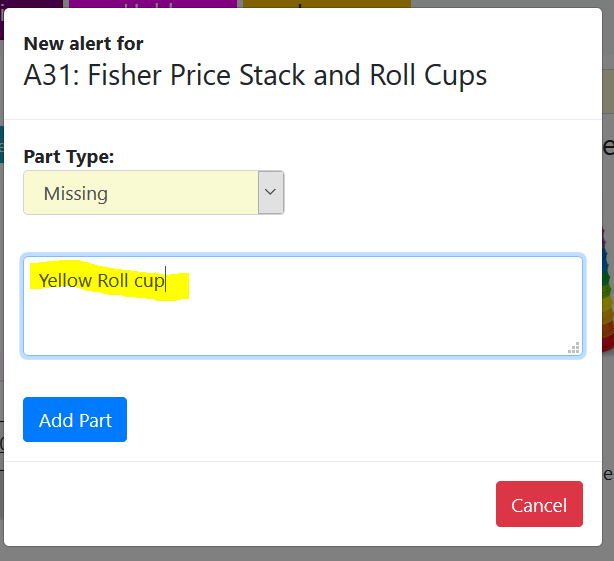Click the A31 Fisher Price dialog title
The width and height of the screenshot is (614, 561).
click(255, 76)
